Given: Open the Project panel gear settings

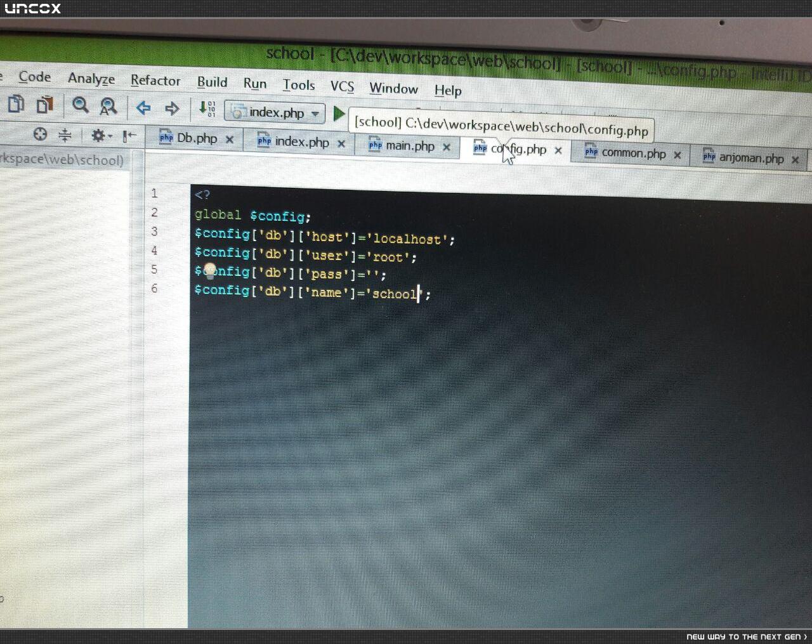Looking at the screenshot, I should [100, 135].
